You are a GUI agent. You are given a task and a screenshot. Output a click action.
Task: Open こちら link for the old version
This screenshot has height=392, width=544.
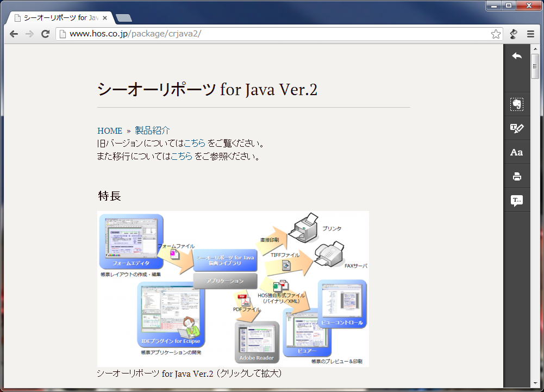point(195,144)
